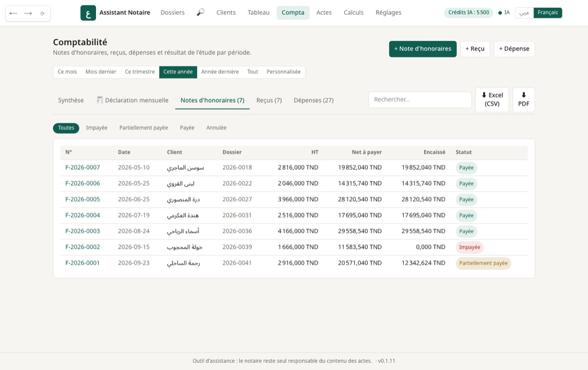This screenshot has height=370, width=588.
Task: Click the reload page icon
Action: tap(43, 13)
